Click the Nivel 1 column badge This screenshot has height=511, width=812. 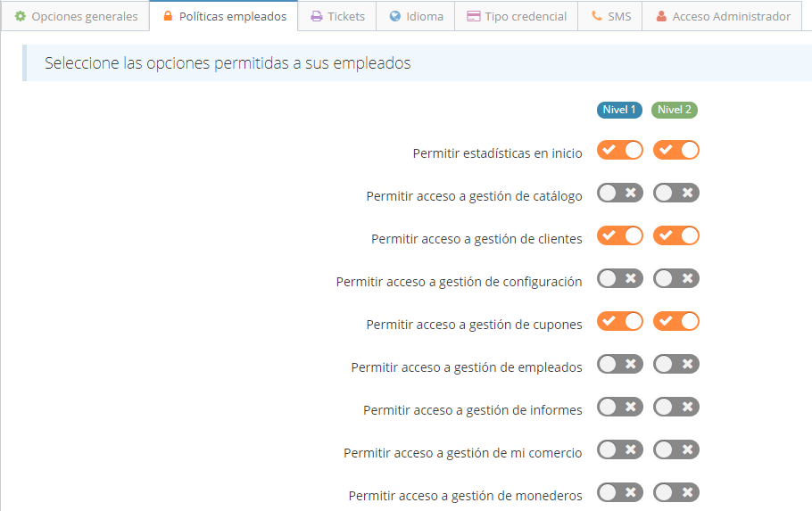(619, 110)
